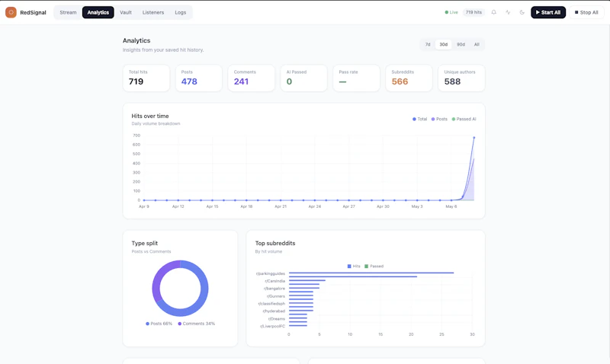The image size is (610, 364).
Task: Click the activity pulse icon
Action: [508, 12]
